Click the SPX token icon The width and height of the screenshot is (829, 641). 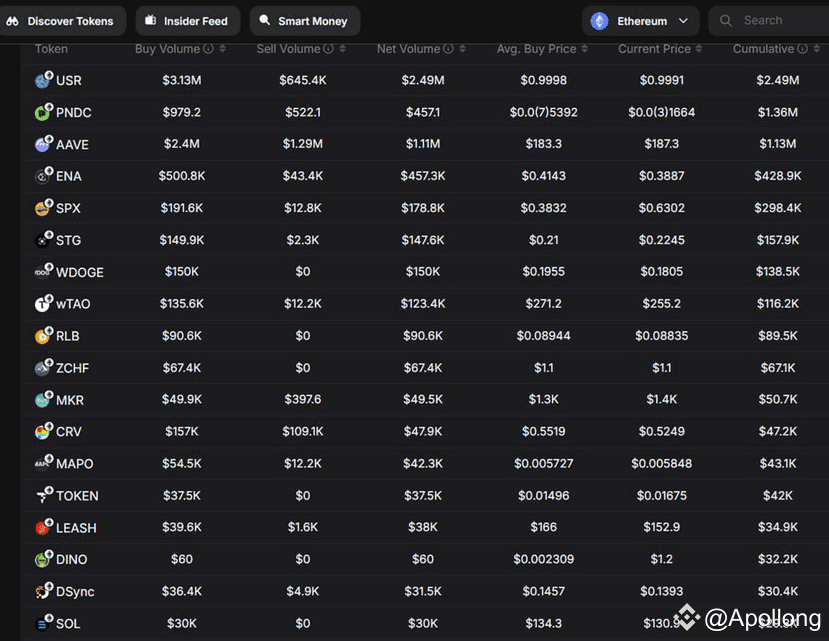point(44,208)
